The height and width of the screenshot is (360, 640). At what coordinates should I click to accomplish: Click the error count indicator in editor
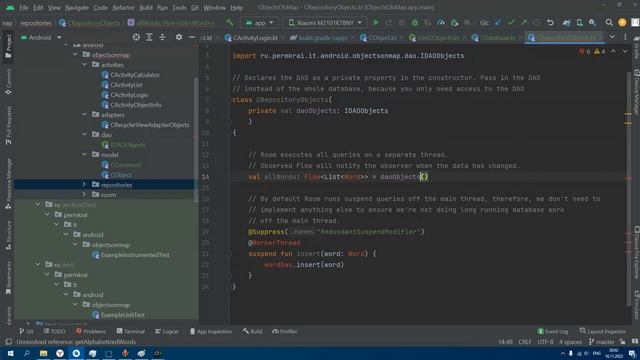(x=584, y=51)
